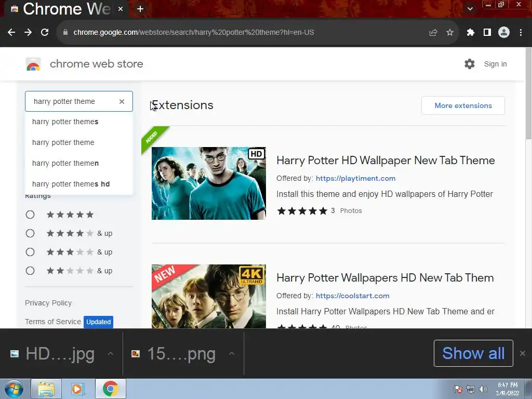The image size is (532, 399).
Task: Open the tab search dropdown arrow
Action: coord(470,9)
